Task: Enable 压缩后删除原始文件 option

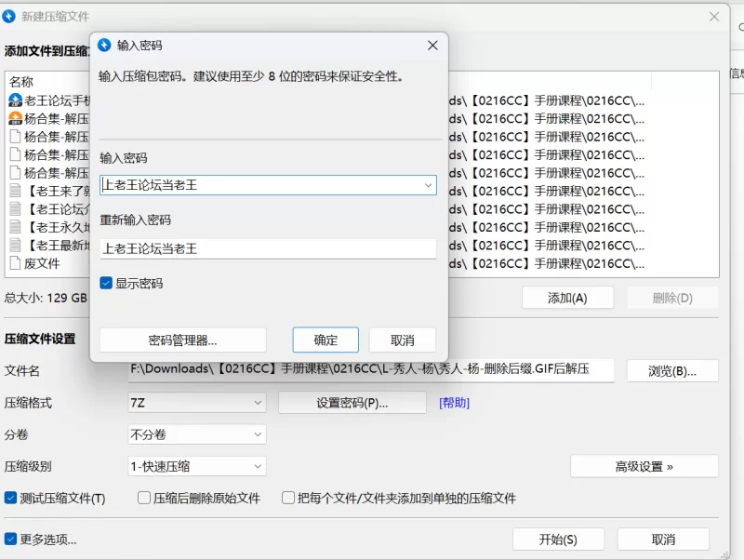Action: coord(144,498)
